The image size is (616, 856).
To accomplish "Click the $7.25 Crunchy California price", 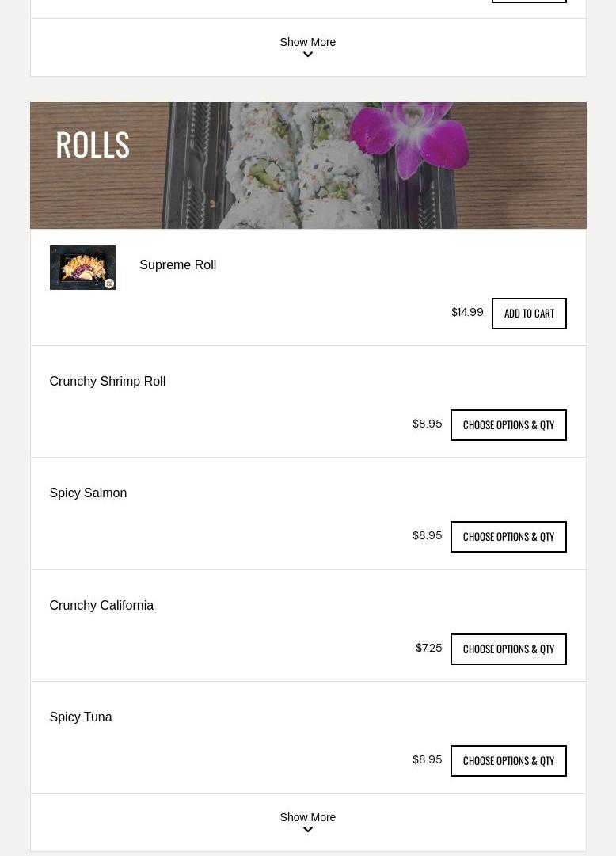I will (428, 648).
